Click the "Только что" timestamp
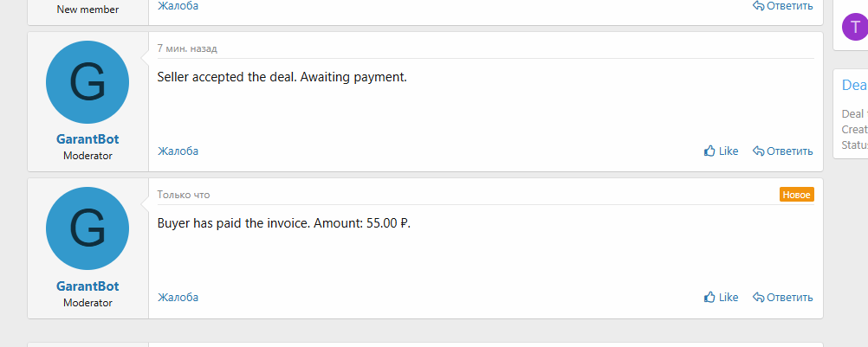Screen dimensions: 868x347 tap(184, 195)
